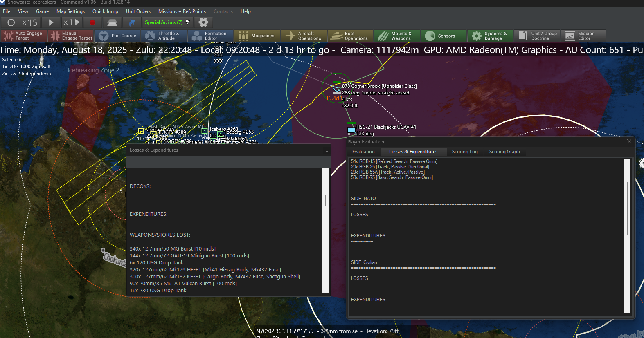This screenshot has width=644, height=338.
Task: Open the Sensors panel
Action: pos(444,36)
